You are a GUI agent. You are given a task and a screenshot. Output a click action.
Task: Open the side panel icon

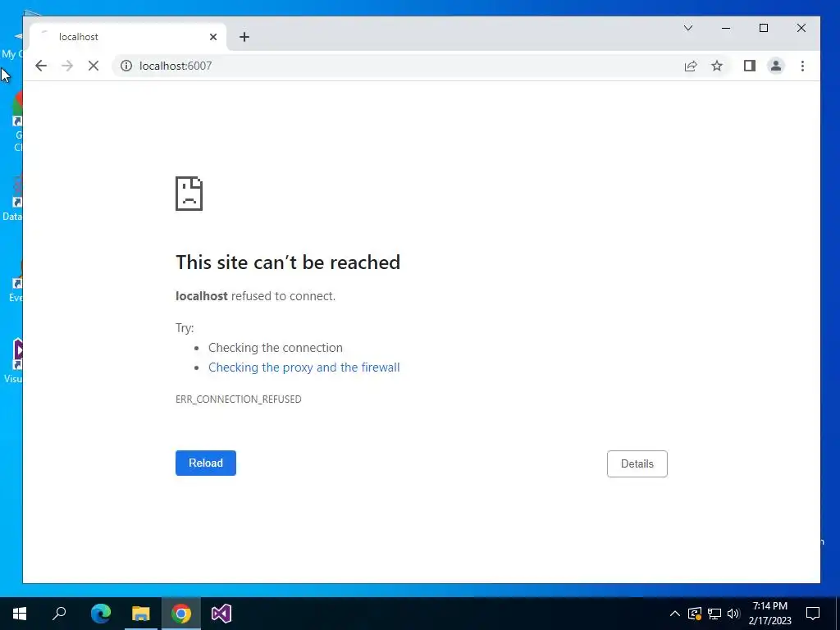click(750, 66)
